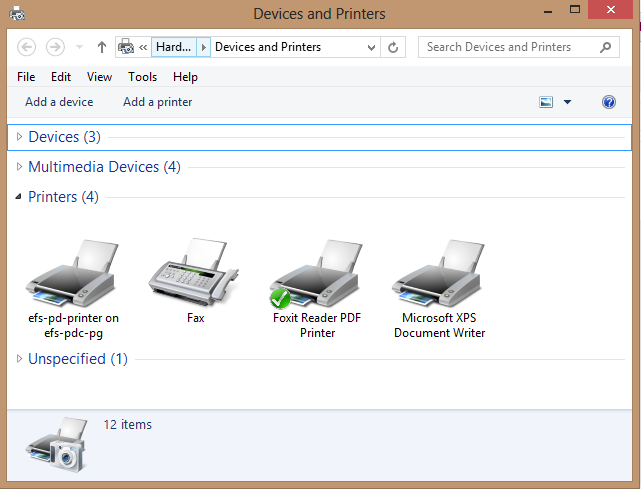Refresh the Devices and Printers view
The image size is (641, 489).
[393, 47]
